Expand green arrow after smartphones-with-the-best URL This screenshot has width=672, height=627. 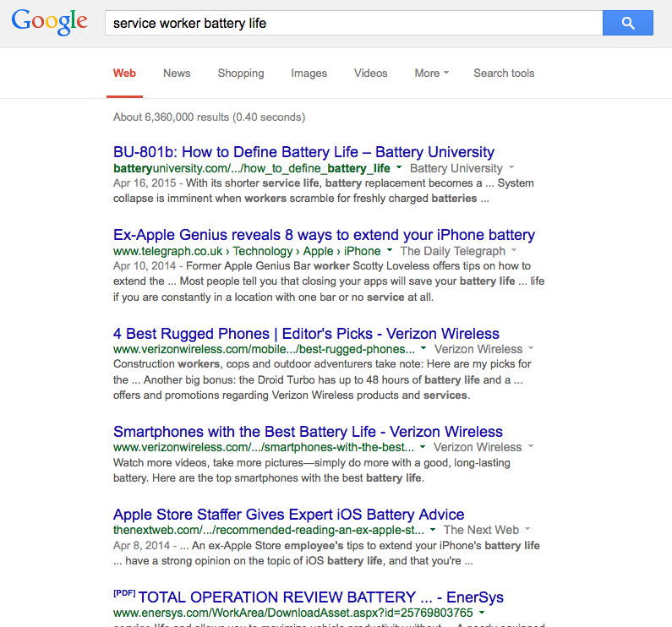[x=423, y=446]
